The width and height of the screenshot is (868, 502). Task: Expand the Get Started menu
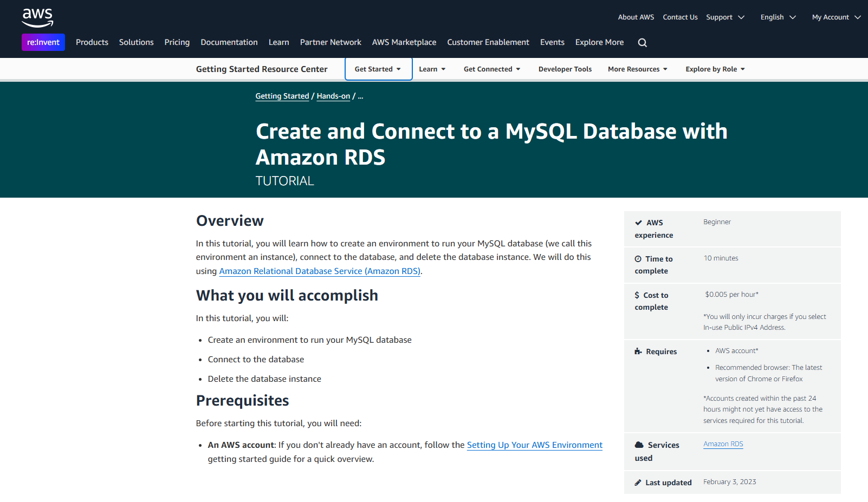tap(378, 69)
